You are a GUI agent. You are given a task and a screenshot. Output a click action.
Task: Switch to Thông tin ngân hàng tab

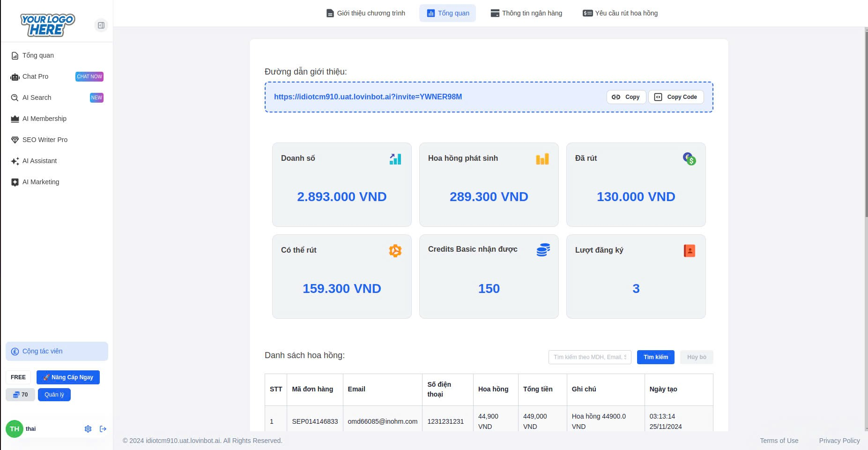(x=527, y=13)
